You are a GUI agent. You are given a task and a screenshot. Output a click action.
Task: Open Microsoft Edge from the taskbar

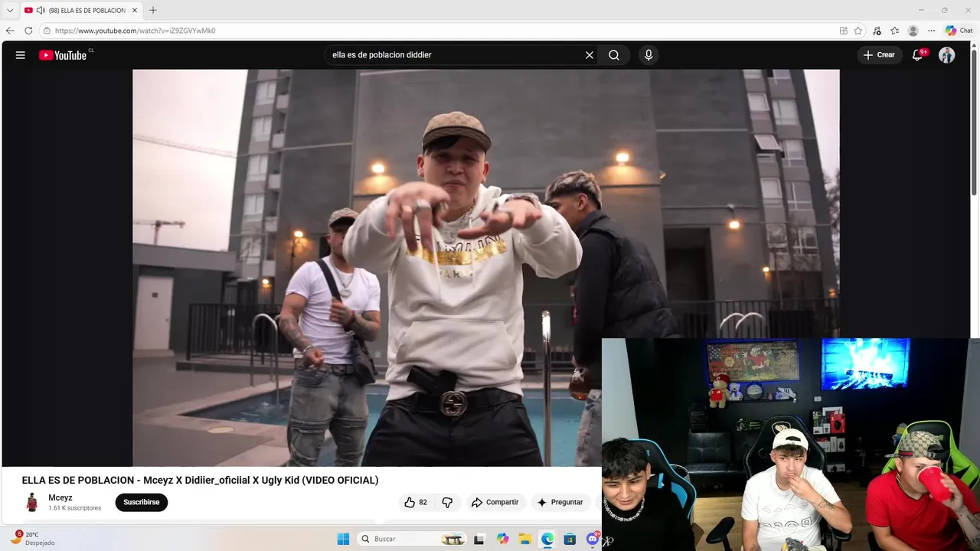click(x=547, y=539)
